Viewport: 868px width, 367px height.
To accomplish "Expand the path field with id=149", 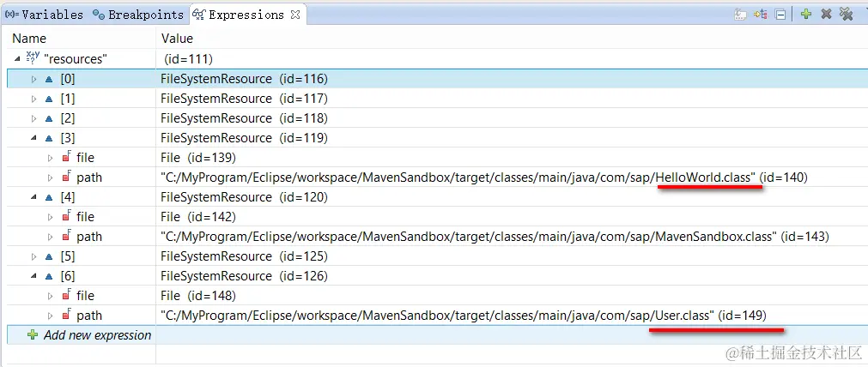I will (x=51, y=316).
